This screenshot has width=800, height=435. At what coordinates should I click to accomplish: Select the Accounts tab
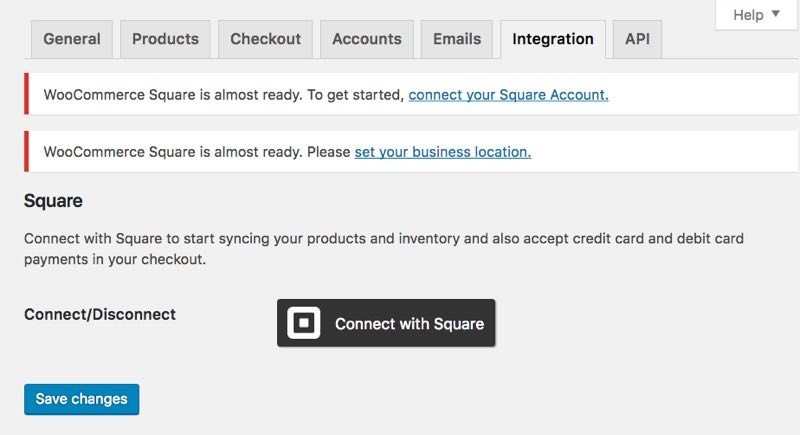(367, 39)
